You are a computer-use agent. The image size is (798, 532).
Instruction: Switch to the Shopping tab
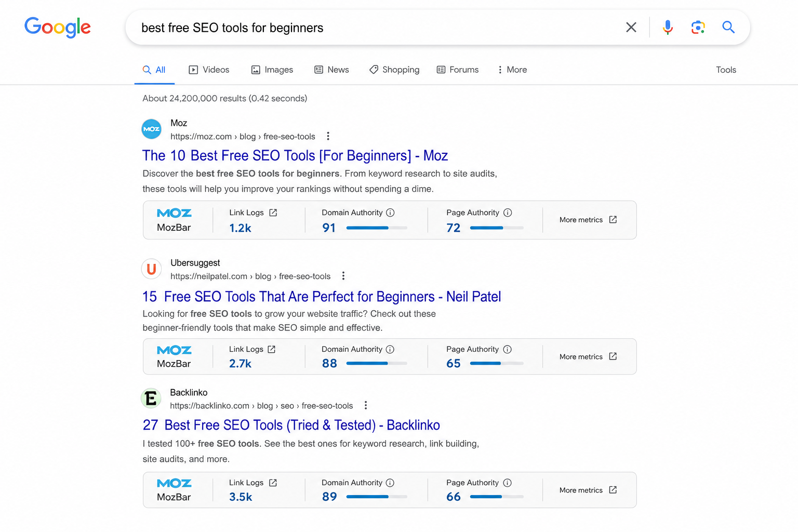click(394, 70)
